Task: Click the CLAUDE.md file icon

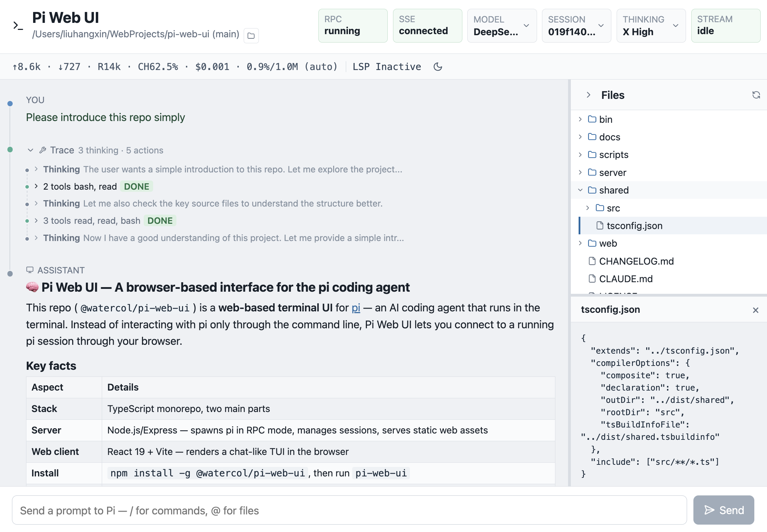Action: (592, 279)
